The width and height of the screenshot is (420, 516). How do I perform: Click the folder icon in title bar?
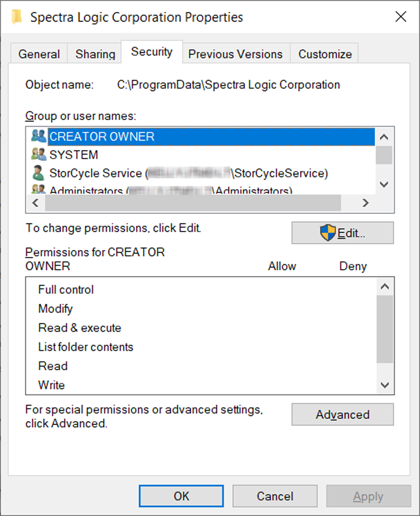[x=16, y=17]
